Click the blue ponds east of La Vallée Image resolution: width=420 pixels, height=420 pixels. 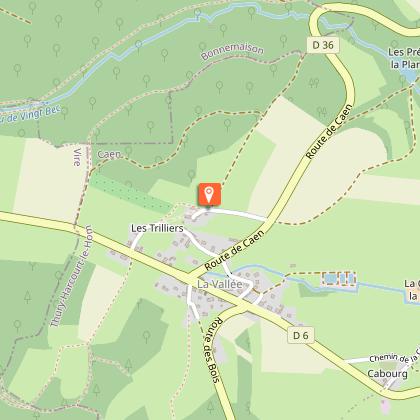point(338,278)
